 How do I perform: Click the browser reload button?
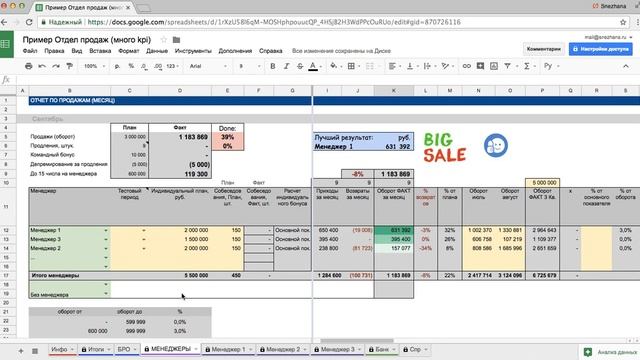click(x=29, y=22)
